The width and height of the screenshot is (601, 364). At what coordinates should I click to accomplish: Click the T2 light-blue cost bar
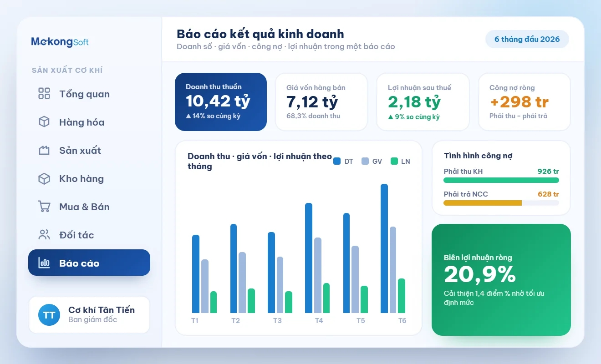242,283
